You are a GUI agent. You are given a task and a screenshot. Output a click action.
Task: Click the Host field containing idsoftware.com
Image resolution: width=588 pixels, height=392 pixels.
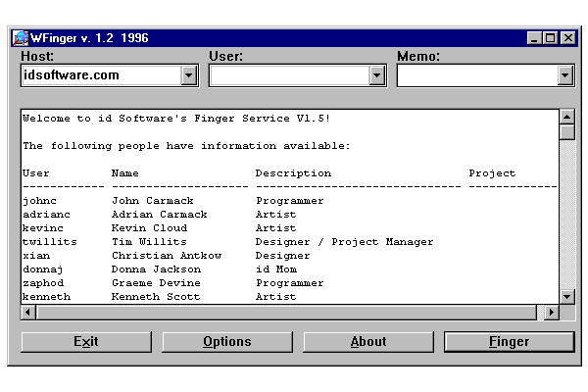100,75
